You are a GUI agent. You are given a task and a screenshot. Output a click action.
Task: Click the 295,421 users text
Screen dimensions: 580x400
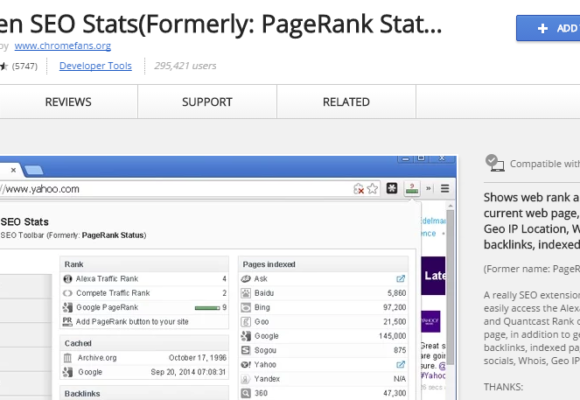click(185, 66)
